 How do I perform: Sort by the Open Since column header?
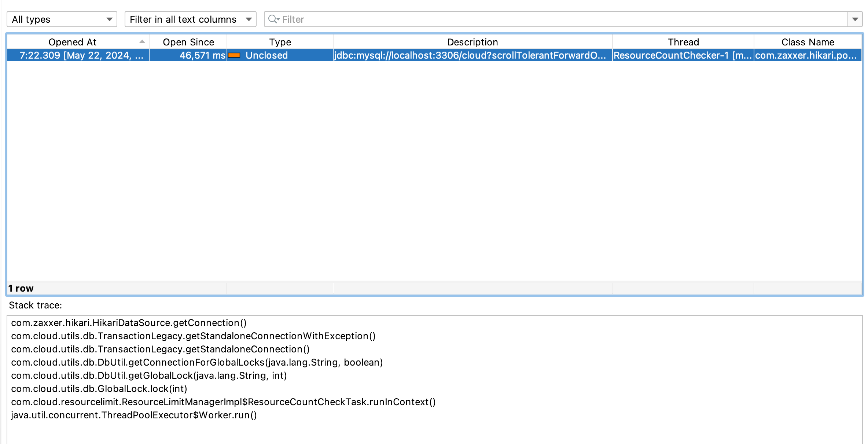pyautogui.click(x=188, y=42)
